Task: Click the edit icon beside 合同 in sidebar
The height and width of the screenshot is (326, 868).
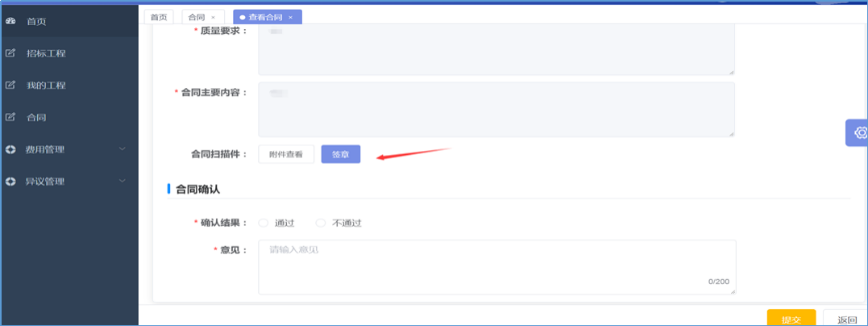Action: (10, 117)
